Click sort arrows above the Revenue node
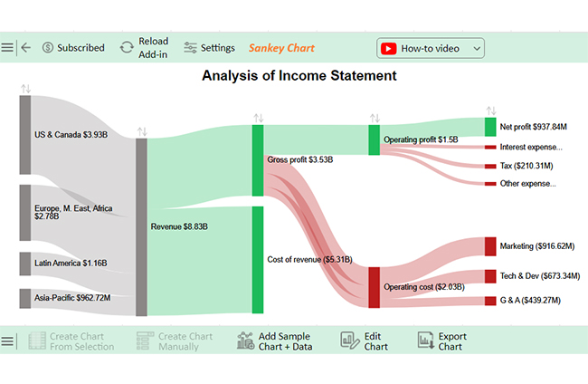The height and width of the screenshot is (384, 588). [142, 131]
